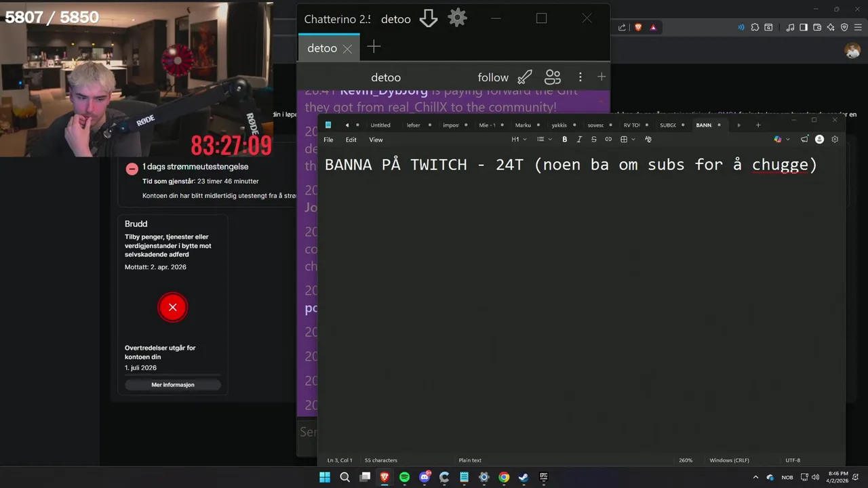Image resolution: width=868 pixels, height=488 pixels.
Task: Open Notepad settings gear
Action: [835, 140]
